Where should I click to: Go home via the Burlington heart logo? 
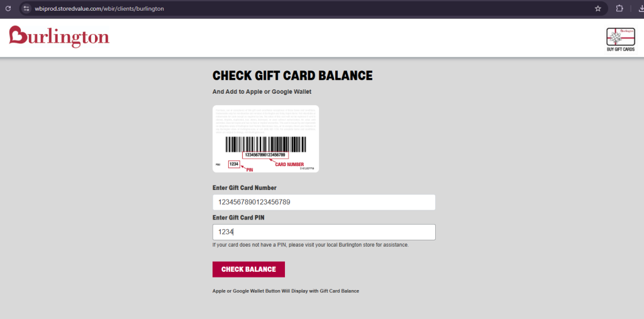click(59, 37)
